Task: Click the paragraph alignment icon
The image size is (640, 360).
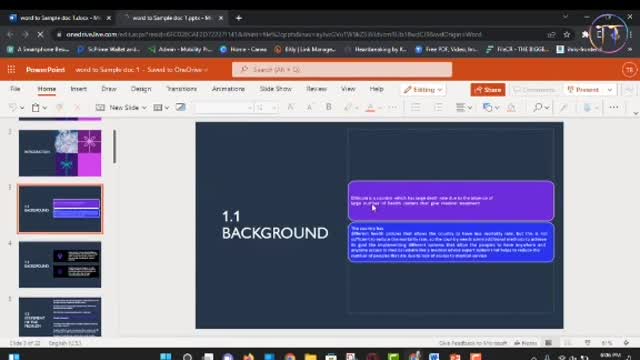Action: pyautogui.click(x=460, y=107)
